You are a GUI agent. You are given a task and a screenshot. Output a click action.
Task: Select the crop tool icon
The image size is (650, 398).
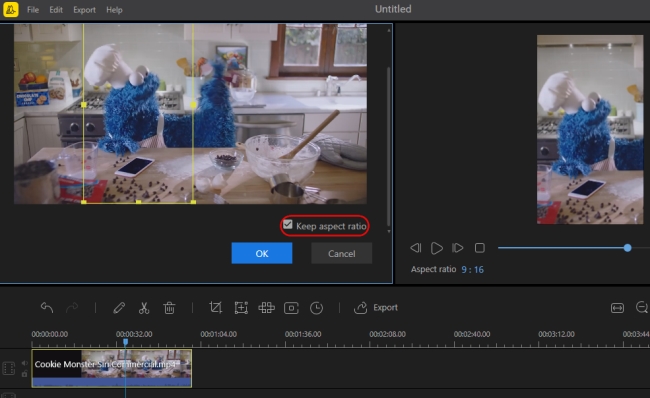216,308
